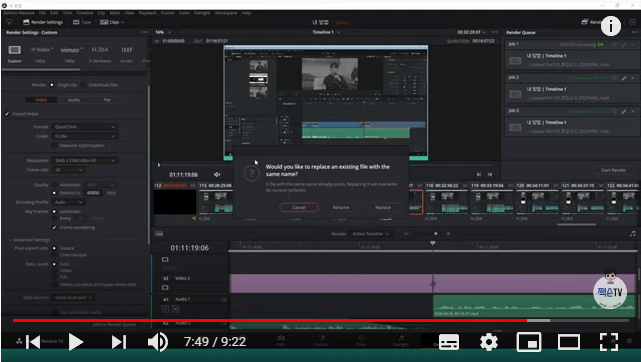Open the Timeline 1 name dropdown

pos(326,32)
